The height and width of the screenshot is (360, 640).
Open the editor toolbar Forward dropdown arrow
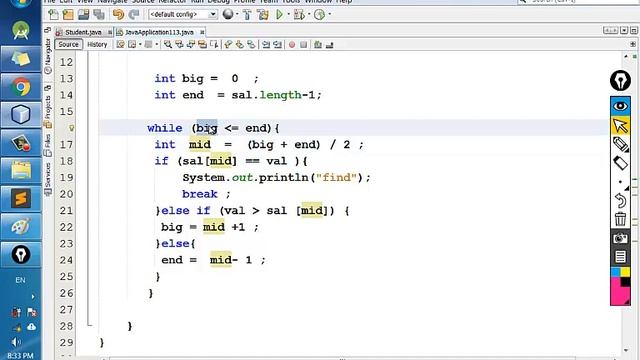pos(157,44)
